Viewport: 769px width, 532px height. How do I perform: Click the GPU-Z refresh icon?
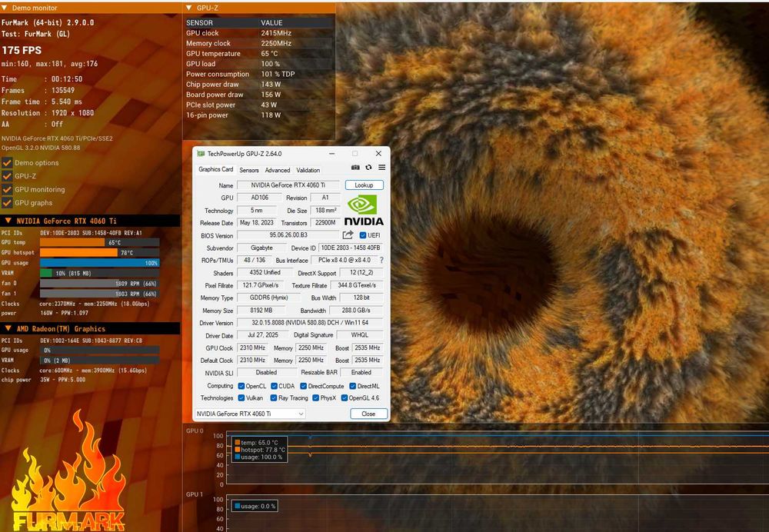pos(368,168)
